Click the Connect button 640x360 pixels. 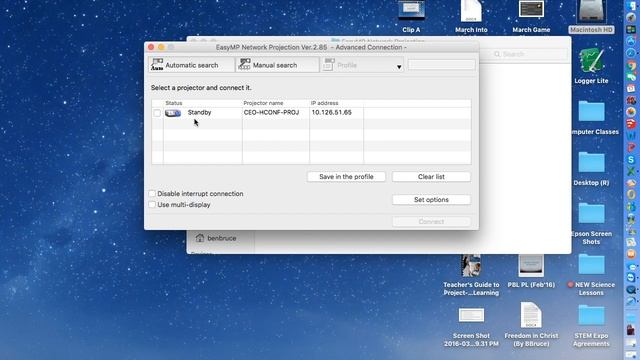point(431,222)
